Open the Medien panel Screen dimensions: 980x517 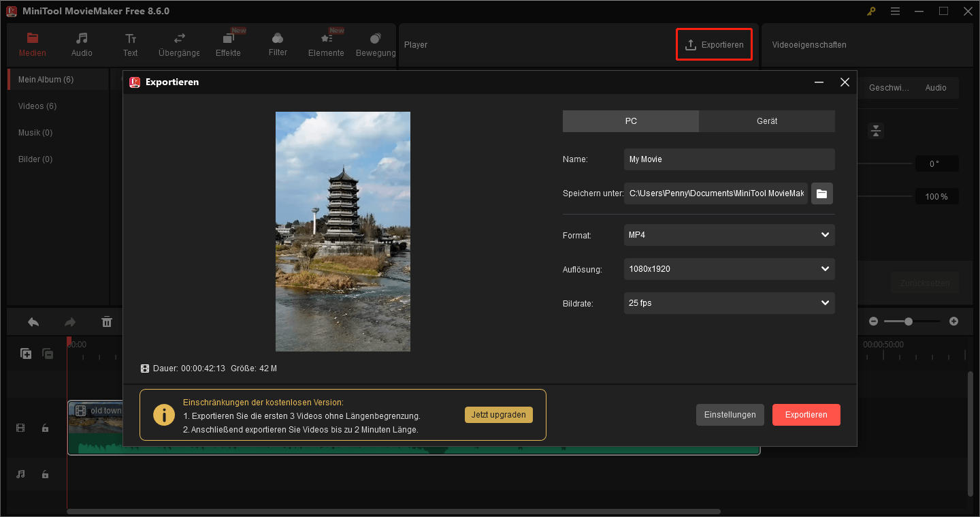[32, 44]
